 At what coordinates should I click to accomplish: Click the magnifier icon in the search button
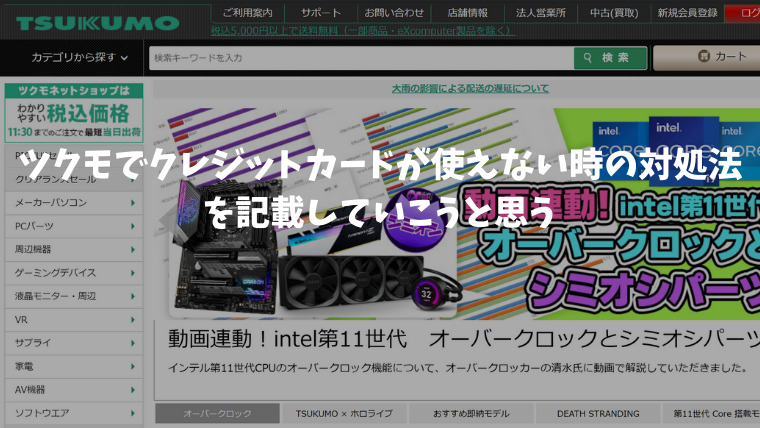click(587, 58)
